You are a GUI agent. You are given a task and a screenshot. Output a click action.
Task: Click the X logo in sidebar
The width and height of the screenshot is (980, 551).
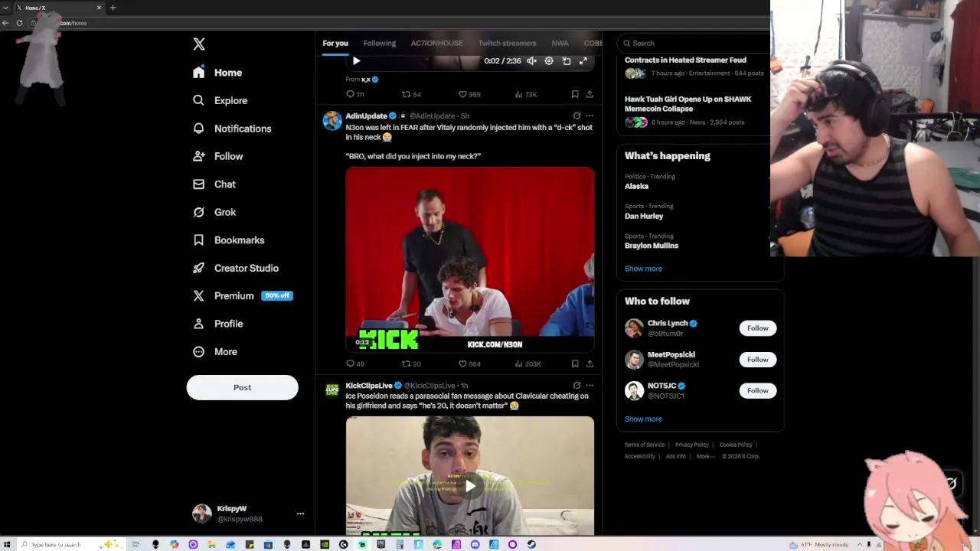[199, 44]
